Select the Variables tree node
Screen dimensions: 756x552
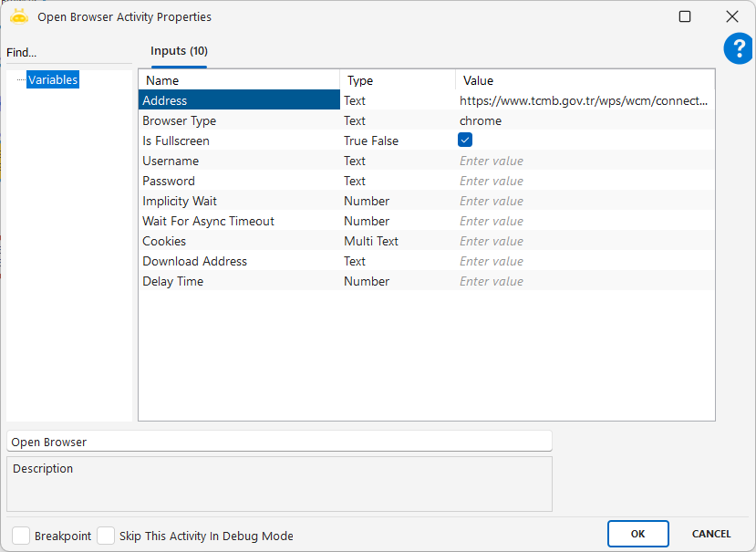pos(53,80)
